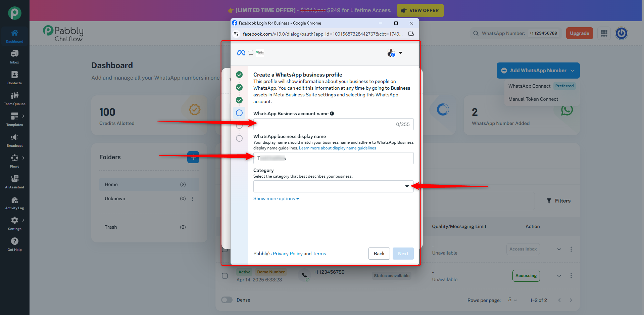The height and width of the screenshot is (315, 644).
Task: Click the Add WhatsApp Number button
Action: pos(538,71)
